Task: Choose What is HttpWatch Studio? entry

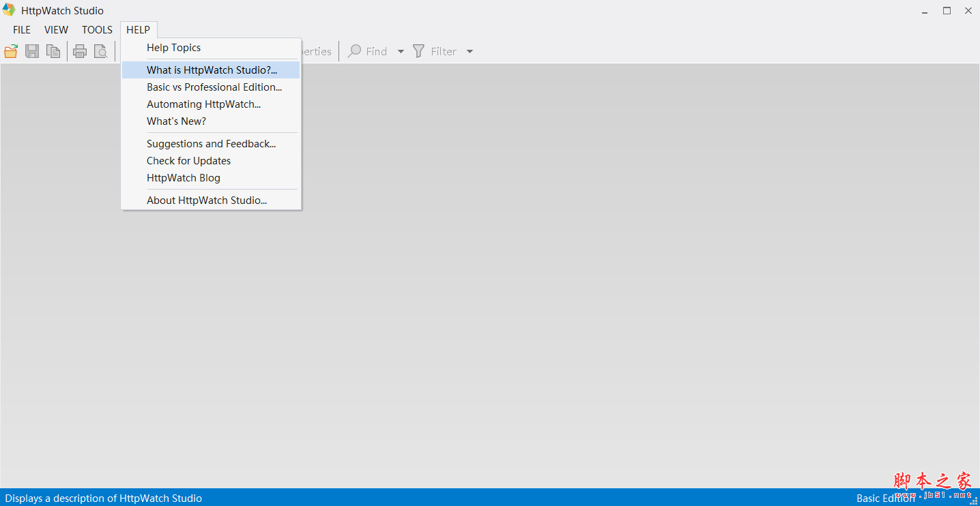Action: (x=212, y=70)
